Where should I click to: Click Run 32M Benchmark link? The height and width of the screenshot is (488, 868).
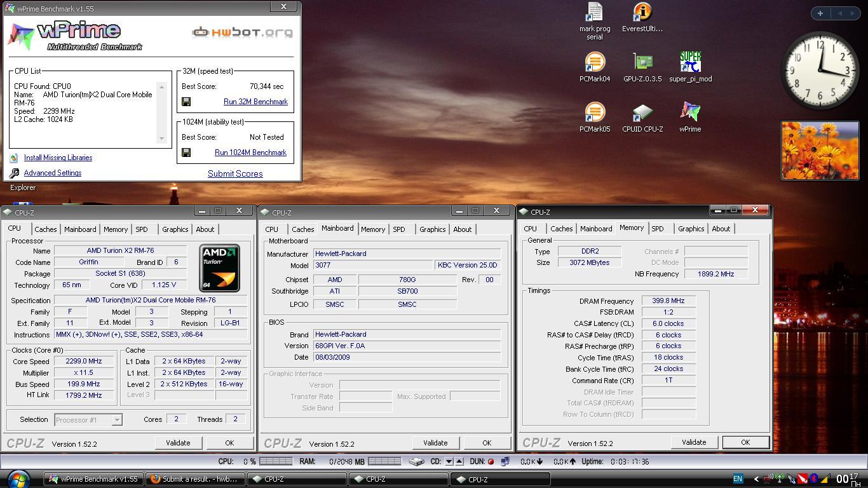click(x=255, y=102)
